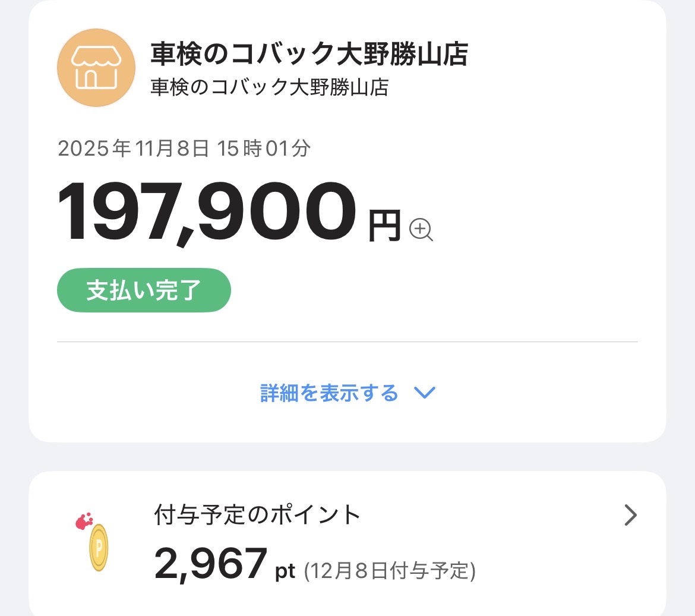Tap the gold point coin icon
This screenshot has width=695, height=616.
point(98,547)
